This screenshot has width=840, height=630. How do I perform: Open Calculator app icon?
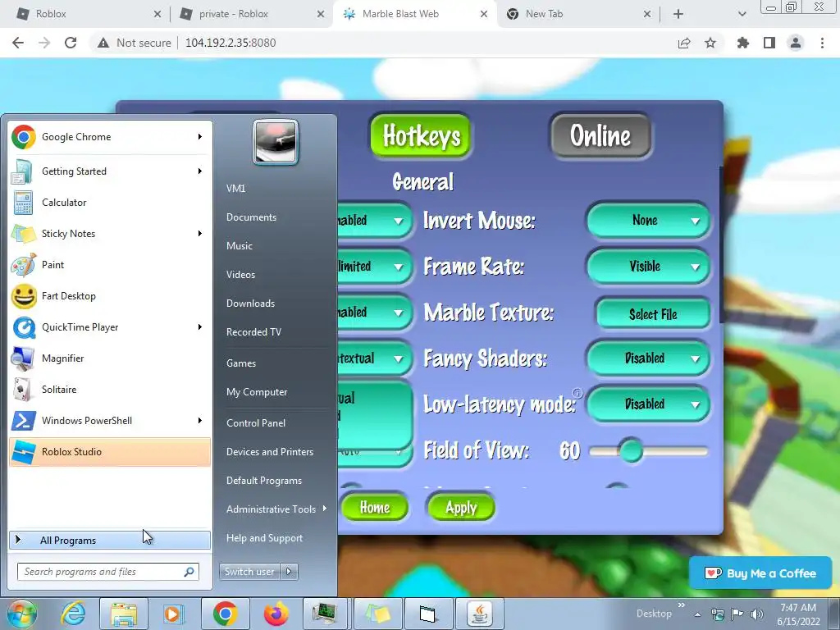point(23,203)
